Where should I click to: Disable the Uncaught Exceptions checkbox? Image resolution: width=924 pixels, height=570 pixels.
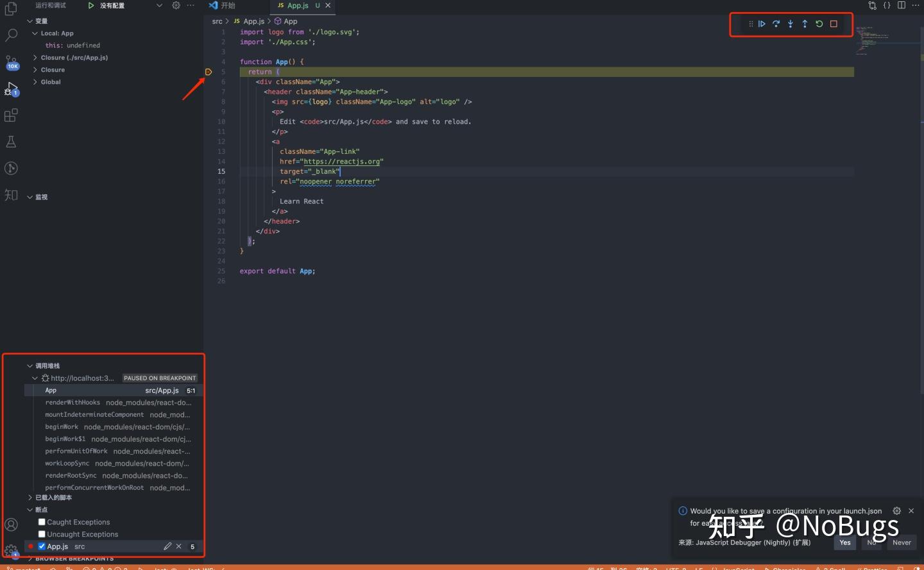[x=42, y=533]
